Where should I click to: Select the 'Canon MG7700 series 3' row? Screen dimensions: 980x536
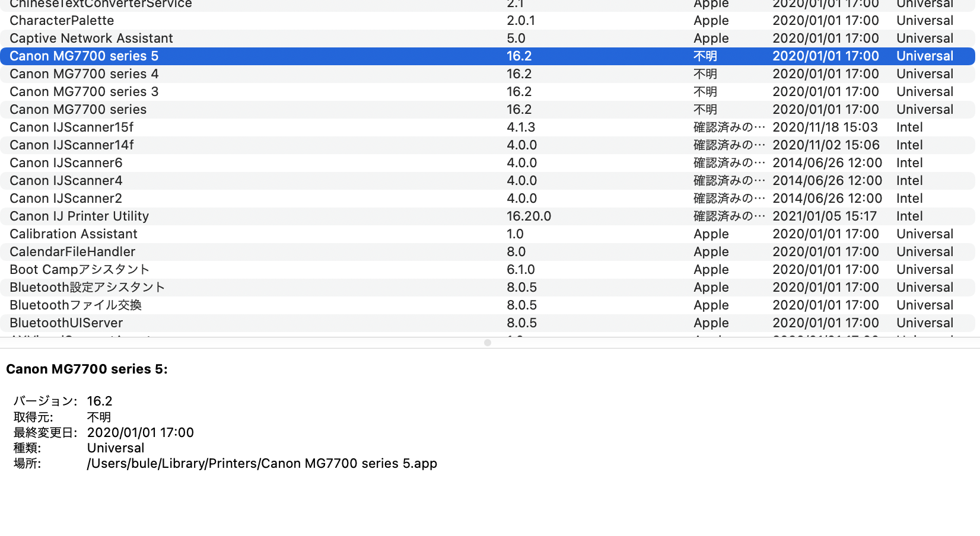point(488,92)
